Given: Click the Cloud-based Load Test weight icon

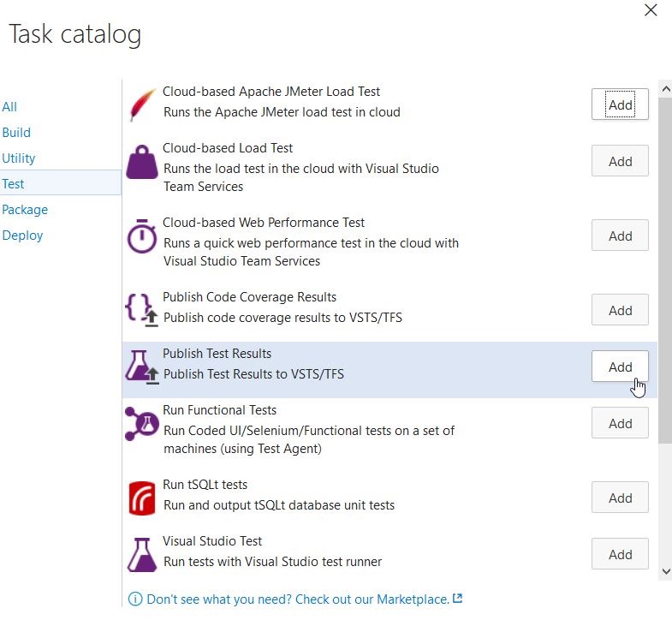Looking at the screenshot, I should 142,161.
